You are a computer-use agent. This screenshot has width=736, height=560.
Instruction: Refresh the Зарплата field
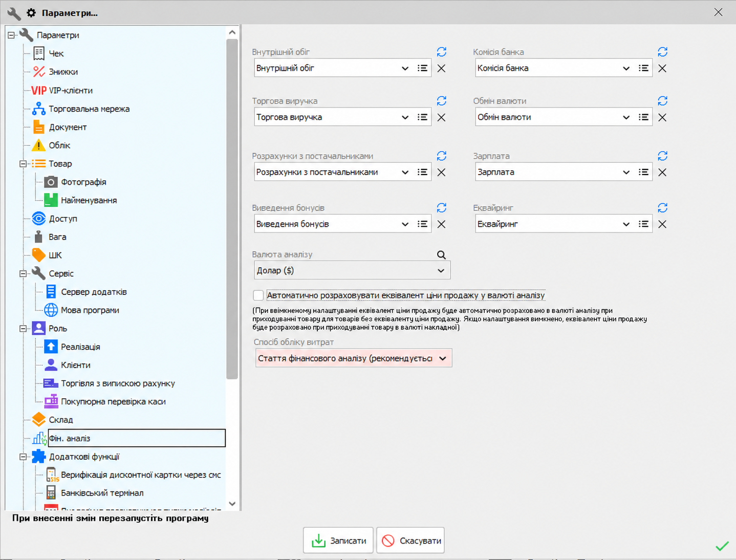pos(663,156)
